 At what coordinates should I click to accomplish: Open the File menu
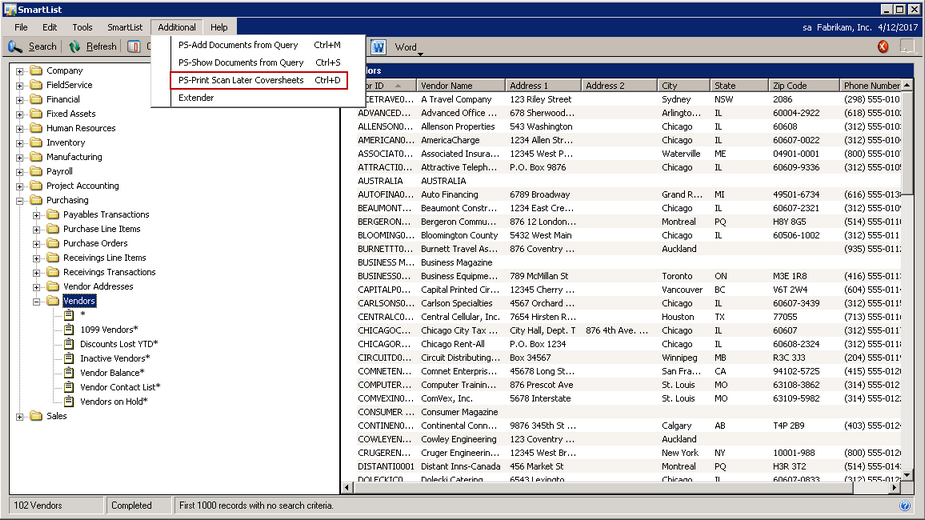click(x=21, y=27)
